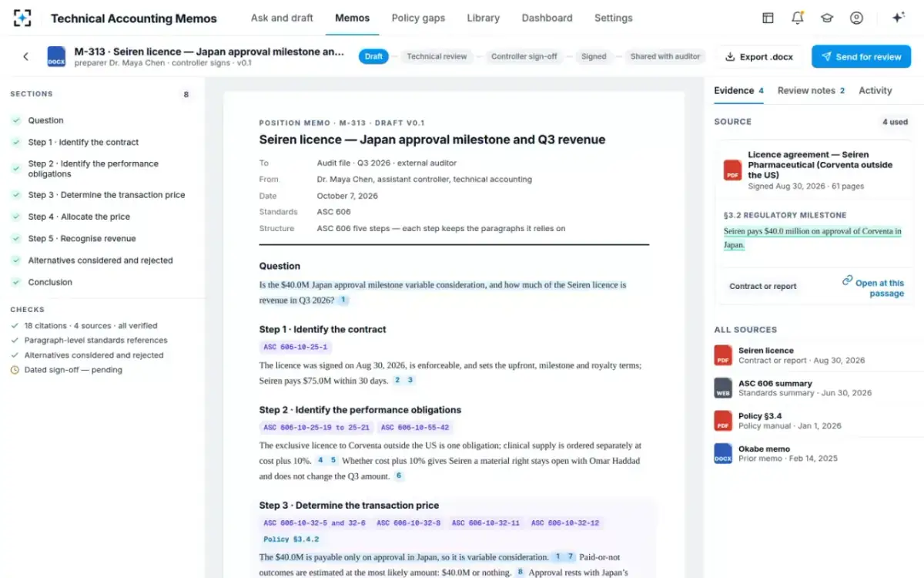Screen dimensions: 924x578
Task: Open the ASC 606 summary source row
Action: click(813, 388)
